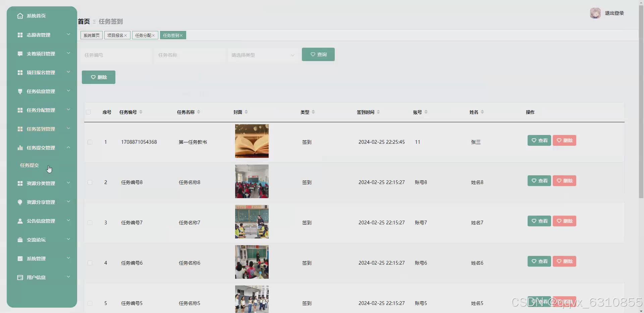This screenshot has height=313, width=644.
Task: Click the 查询 search button
Action: click(318, 54)
